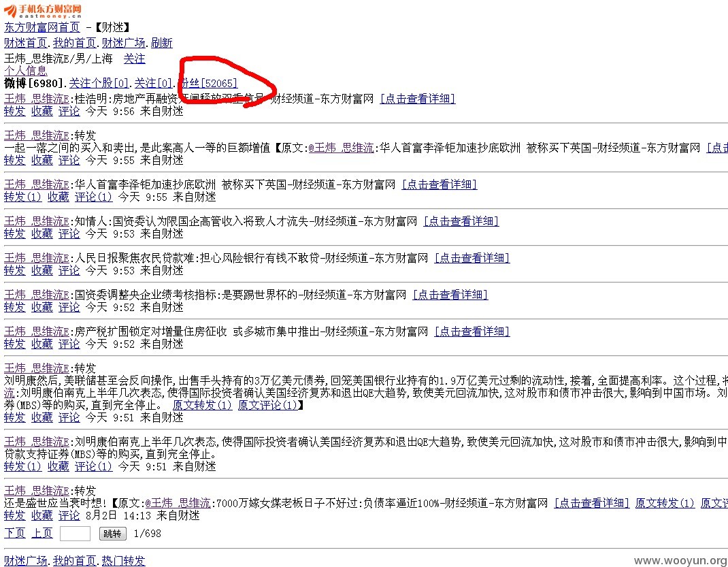
Task: Click 关注 next to 王炜_思维流E profile
Action: click(134, 59)
